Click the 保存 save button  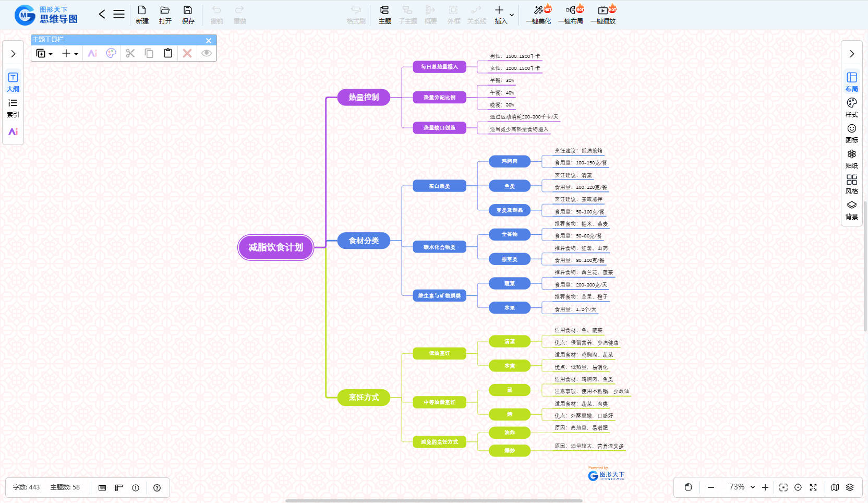188,15
